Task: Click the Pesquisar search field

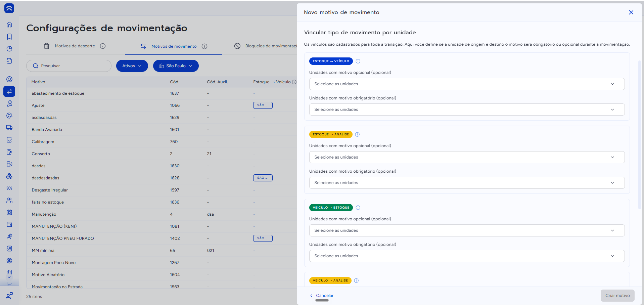Action: (69, 66)
